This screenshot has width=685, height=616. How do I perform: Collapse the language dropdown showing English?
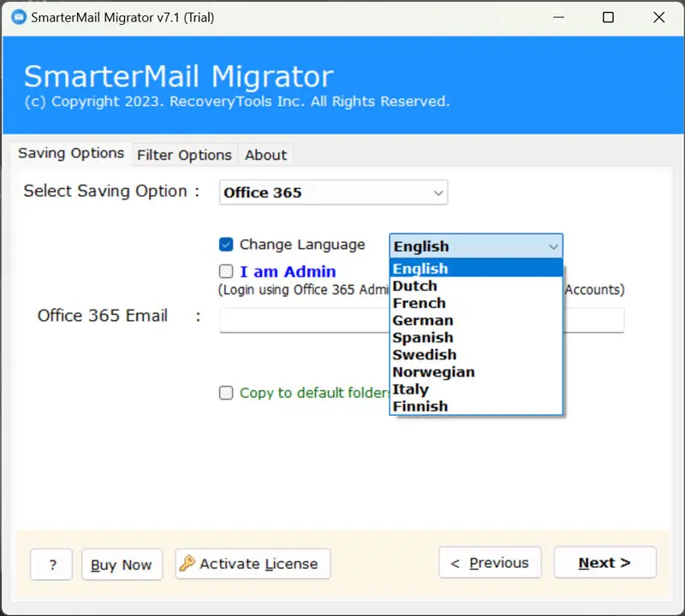[552, 246]
